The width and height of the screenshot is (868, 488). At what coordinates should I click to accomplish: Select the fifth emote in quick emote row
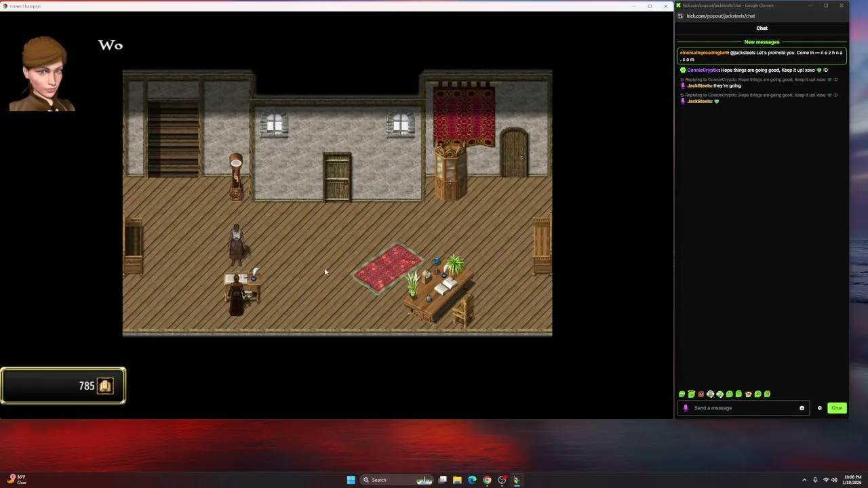(x=719, y=394)
